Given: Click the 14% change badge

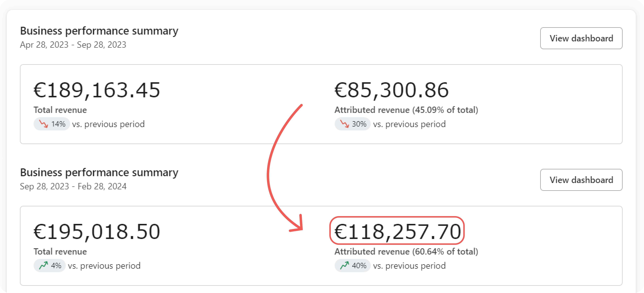Looking at the screenshot, I should tap(52, 124).
